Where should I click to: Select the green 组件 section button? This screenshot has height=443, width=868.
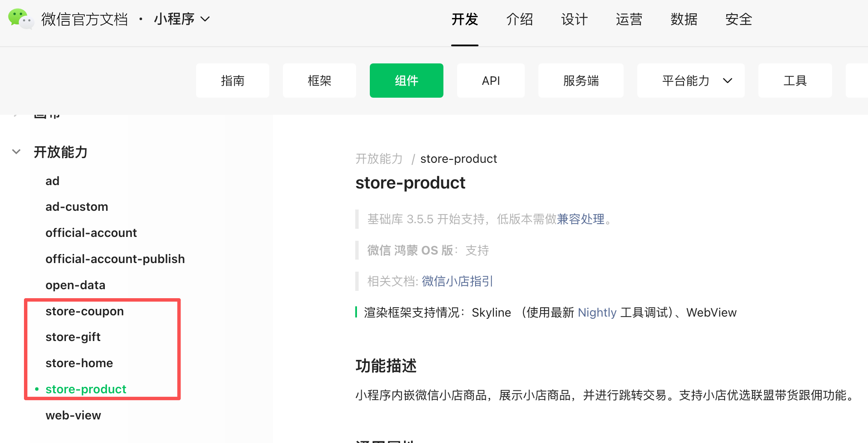(x=407, y=81)
